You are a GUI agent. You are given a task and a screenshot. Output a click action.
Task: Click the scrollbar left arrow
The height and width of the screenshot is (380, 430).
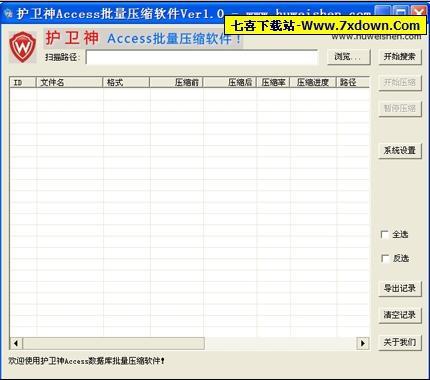click(16, 343)
